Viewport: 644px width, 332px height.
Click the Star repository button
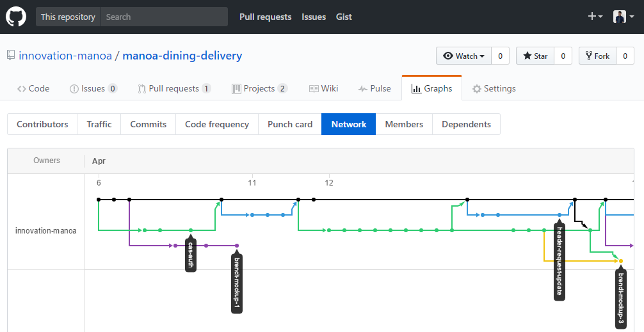coord(535,56)
